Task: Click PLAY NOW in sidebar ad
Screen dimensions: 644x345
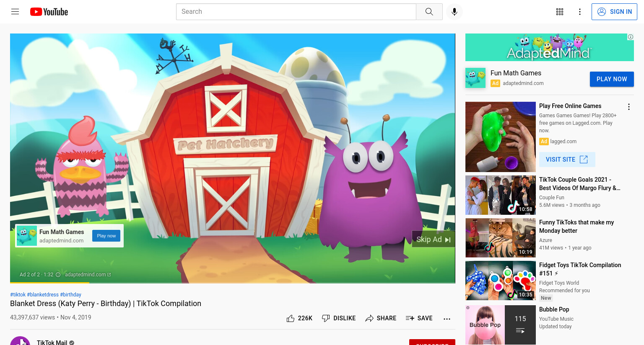Action: point(612,79)
